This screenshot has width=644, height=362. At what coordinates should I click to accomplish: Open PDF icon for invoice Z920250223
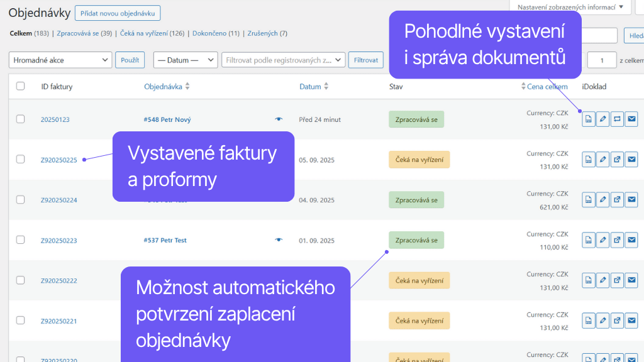point(588,240)
